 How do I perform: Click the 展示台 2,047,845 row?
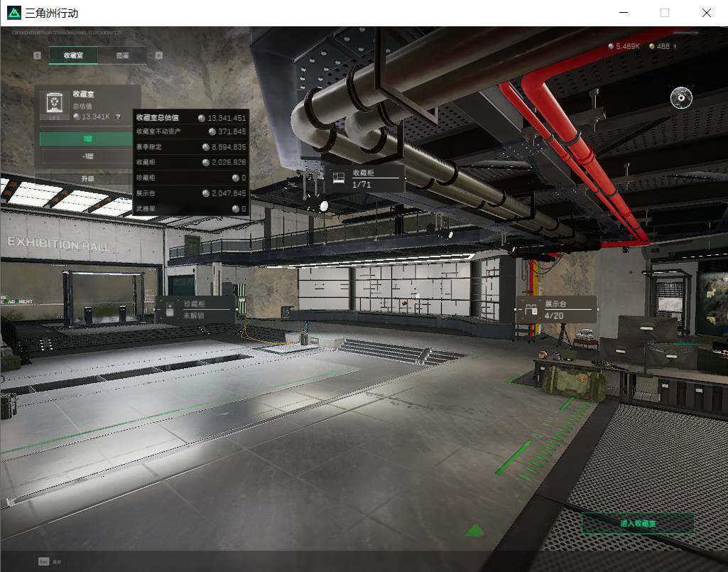click(x=191, y=193)
